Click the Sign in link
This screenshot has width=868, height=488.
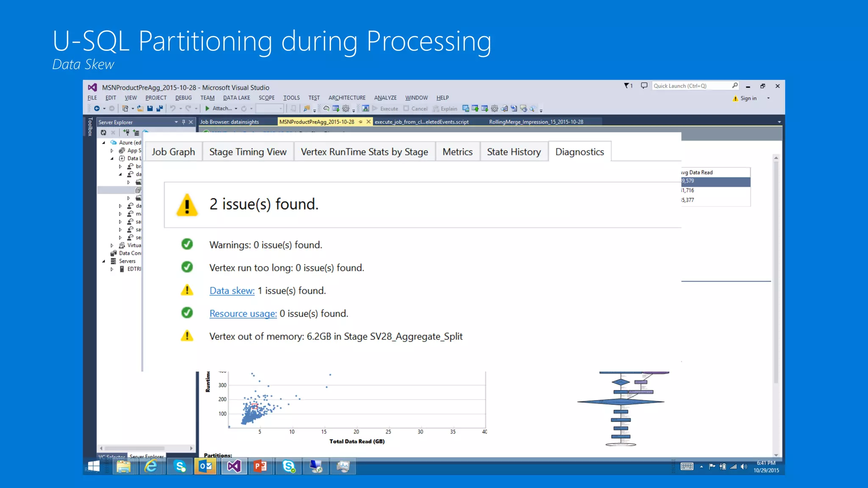click(x=748, y=98)
